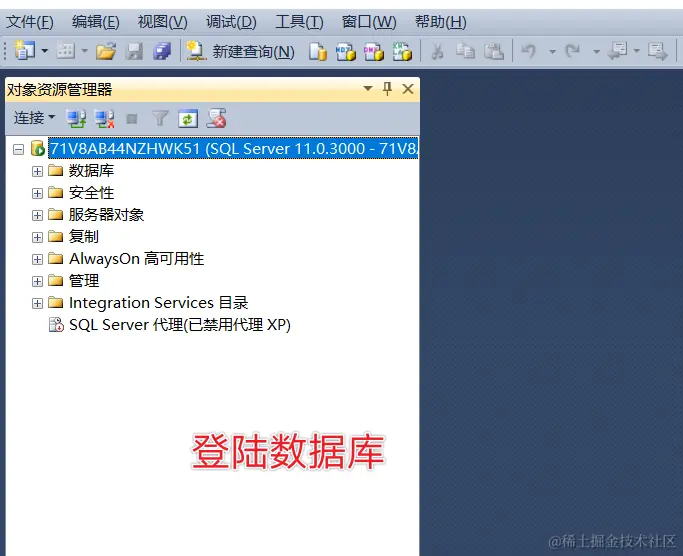Screen dimensions: 683x556
Task: Click the Cut scissors icon
Action: [437, 51]
